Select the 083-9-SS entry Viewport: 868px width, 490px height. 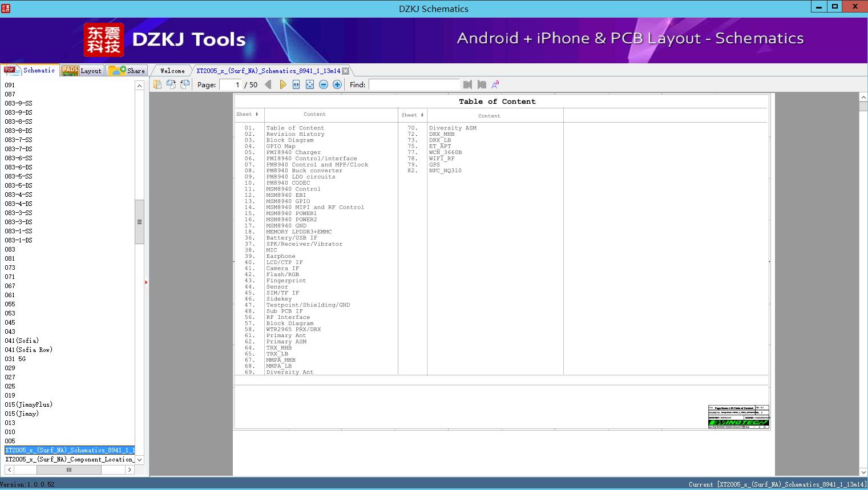point(18,103)
